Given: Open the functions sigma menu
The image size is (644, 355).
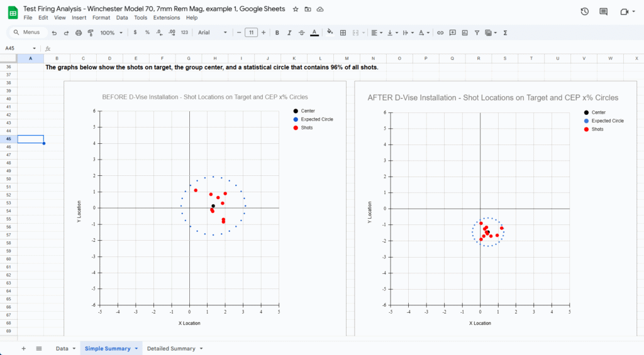Looking at the screenshot, I should tap(505, 33).
